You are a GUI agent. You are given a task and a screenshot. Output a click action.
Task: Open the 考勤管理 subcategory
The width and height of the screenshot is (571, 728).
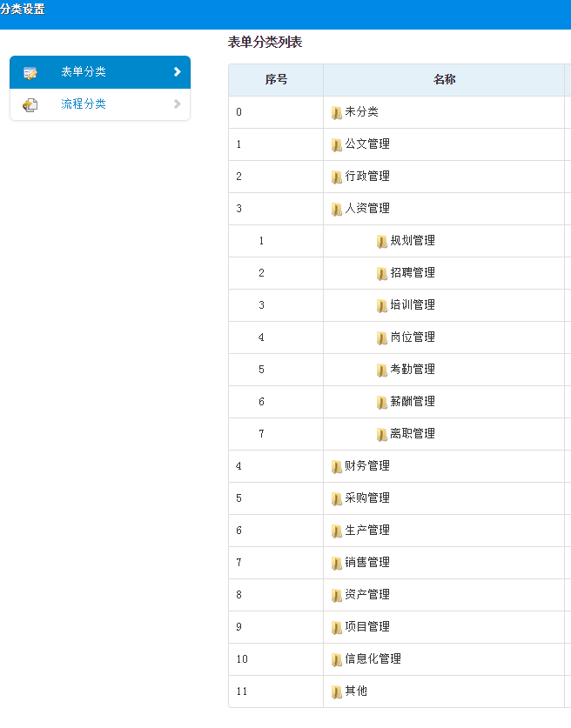413,370
